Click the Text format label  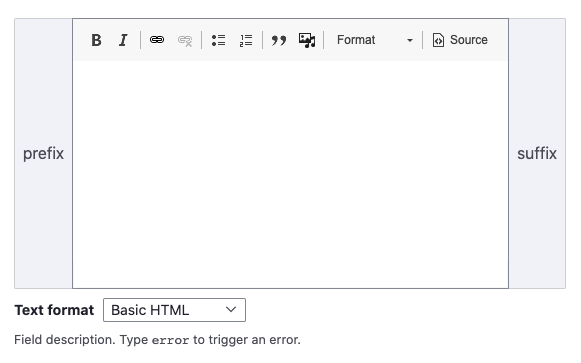pos(54,310)
